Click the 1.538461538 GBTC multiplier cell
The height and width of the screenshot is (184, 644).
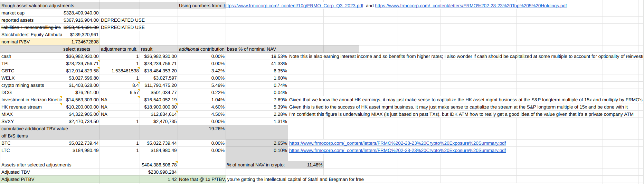(x=120, y=71)
